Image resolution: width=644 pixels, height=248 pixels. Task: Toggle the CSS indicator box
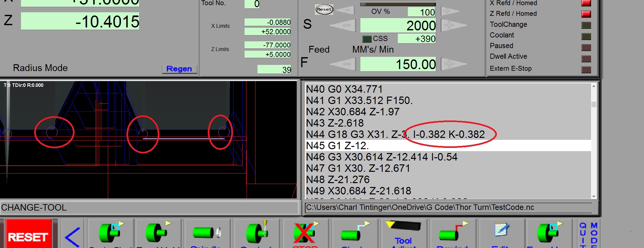[367, 39]
